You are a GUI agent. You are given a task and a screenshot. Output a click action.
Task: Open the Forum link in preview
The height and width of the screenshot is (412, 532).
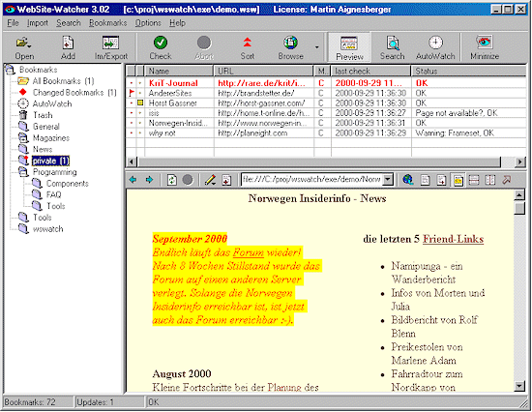click(249, 252)
